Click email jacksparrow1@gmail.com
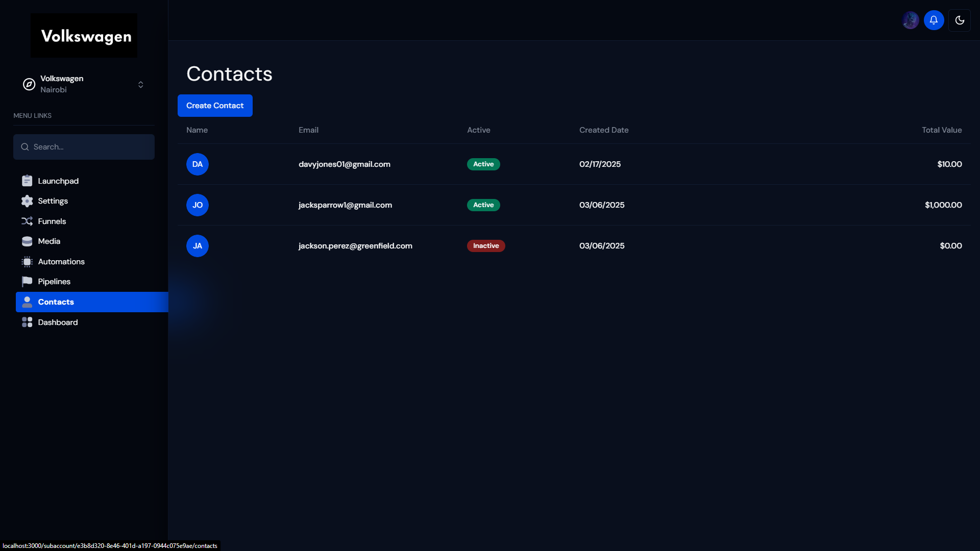Image resolution: width=980 pixels, height=551 pixels. tap(346, 205)
